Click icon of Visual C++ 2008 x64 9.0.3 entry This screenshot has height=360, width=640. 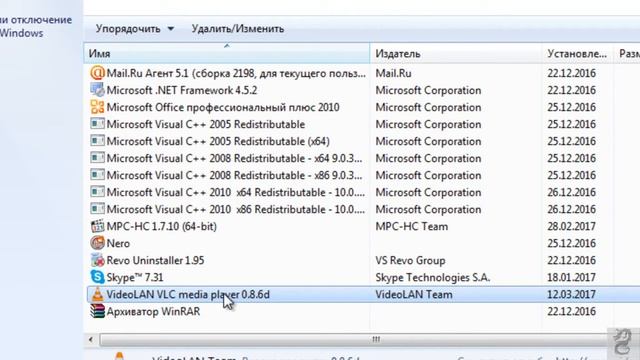pyautogui.click(x=97, y=158)
